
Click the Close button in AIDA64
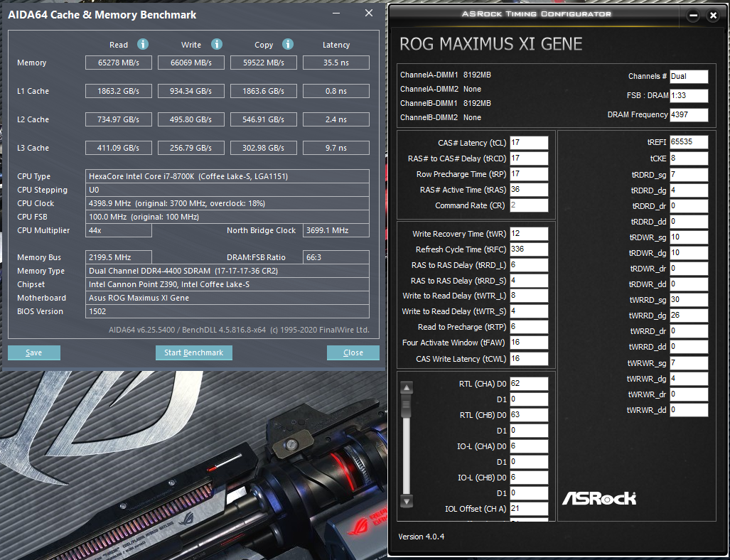353,352
